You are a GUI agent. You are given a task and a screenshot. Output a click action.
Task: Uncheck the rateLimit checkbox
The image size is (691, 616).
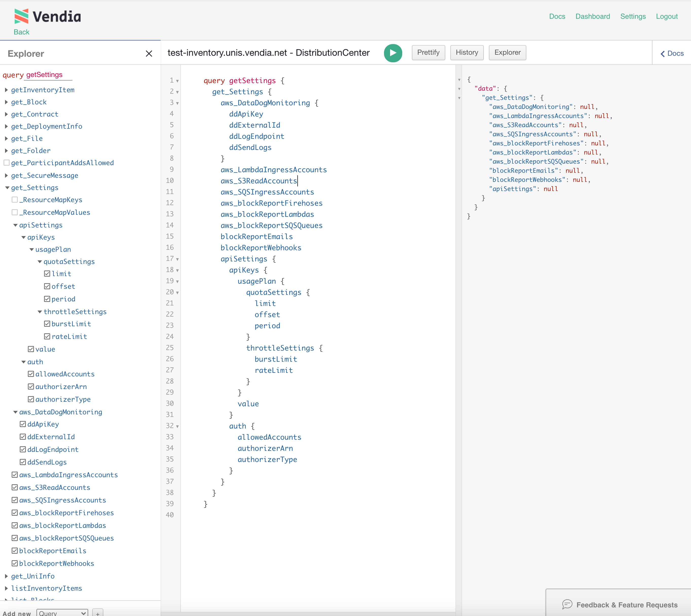47,336
